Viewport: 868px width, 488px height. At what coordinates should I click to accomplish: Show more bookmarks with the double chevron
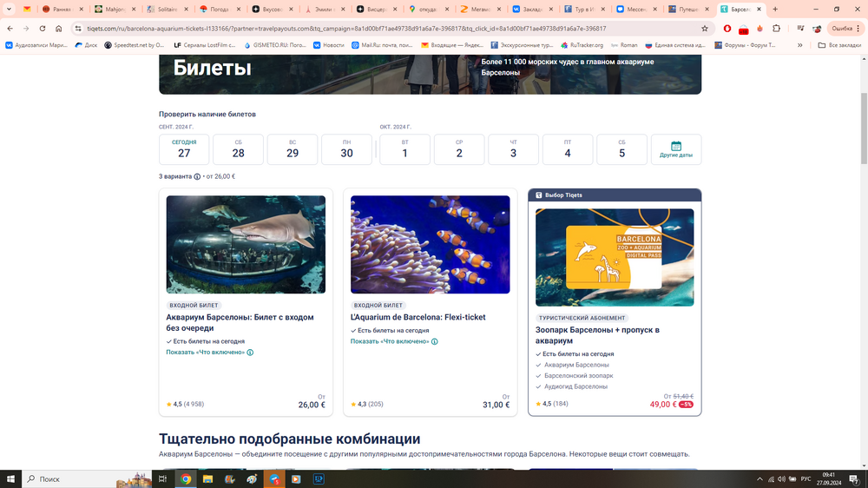point(800,45)
